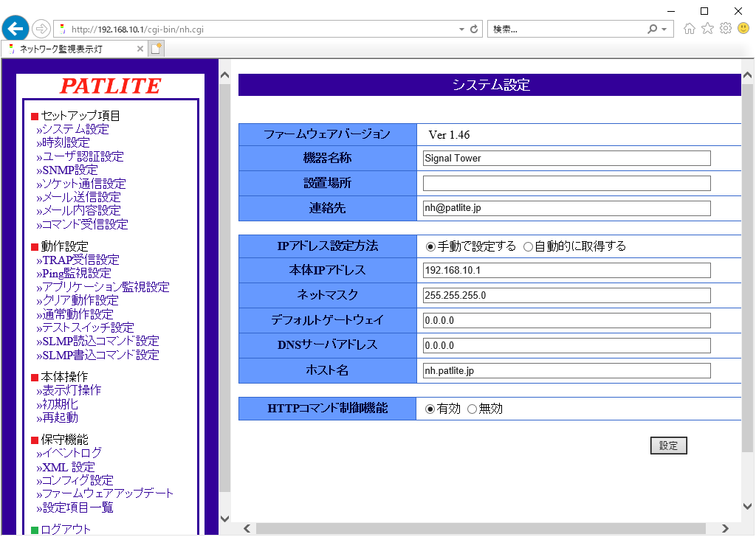Click the ネットマスク input field
Viewport: 756px width, 537px height.
coord(566,296)
